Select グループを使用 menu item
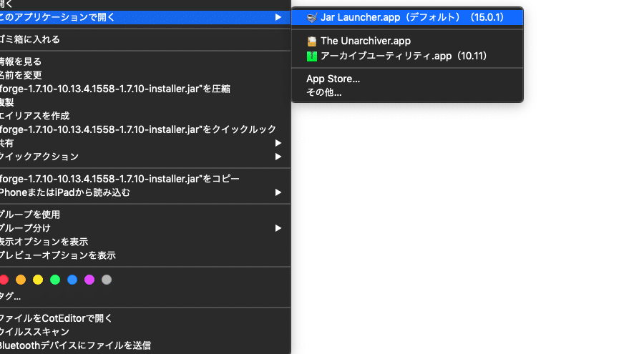 click(x=145, y=215)
